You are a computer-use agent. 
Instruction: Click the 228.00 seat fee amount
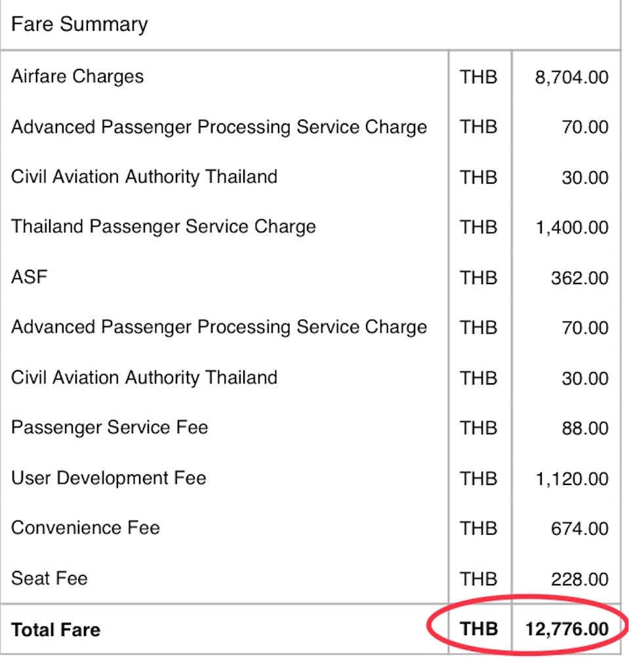coord(579,579)
